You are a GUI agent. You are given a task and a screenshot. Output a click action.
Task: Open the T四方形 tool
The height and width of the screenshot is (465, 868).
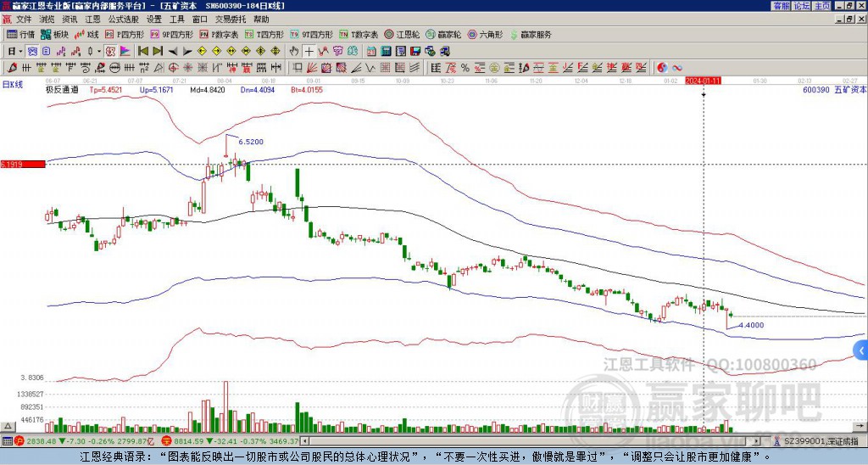tap(264, 34)
